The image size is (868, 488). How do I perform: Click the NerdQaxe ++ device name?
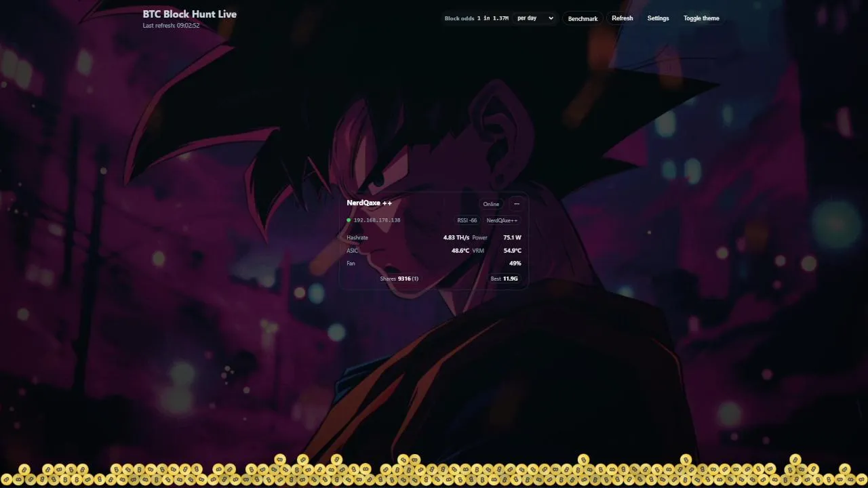pyautogui.click(x=369, y=203)
